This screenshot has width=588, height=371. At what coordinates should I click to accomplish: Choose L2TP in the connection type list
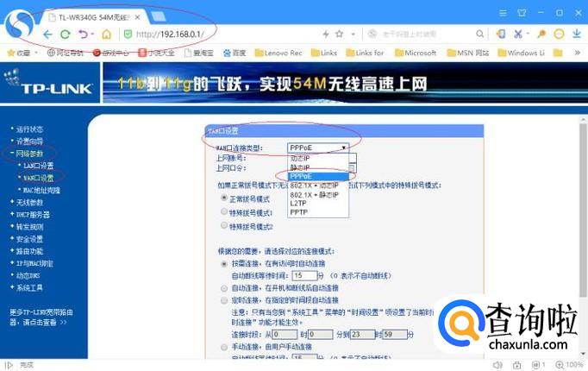click(318, 203)
